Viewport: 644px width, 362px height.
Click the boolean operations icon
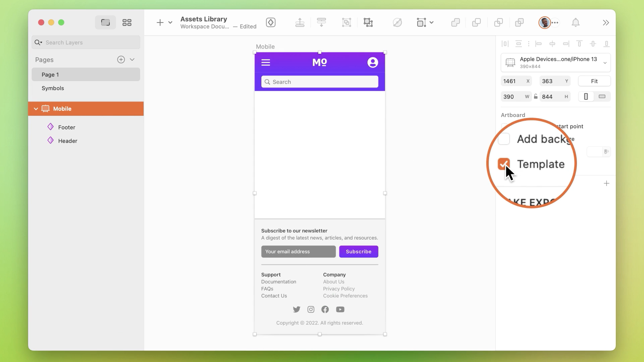pyautogui.click(x=455, y=22)
